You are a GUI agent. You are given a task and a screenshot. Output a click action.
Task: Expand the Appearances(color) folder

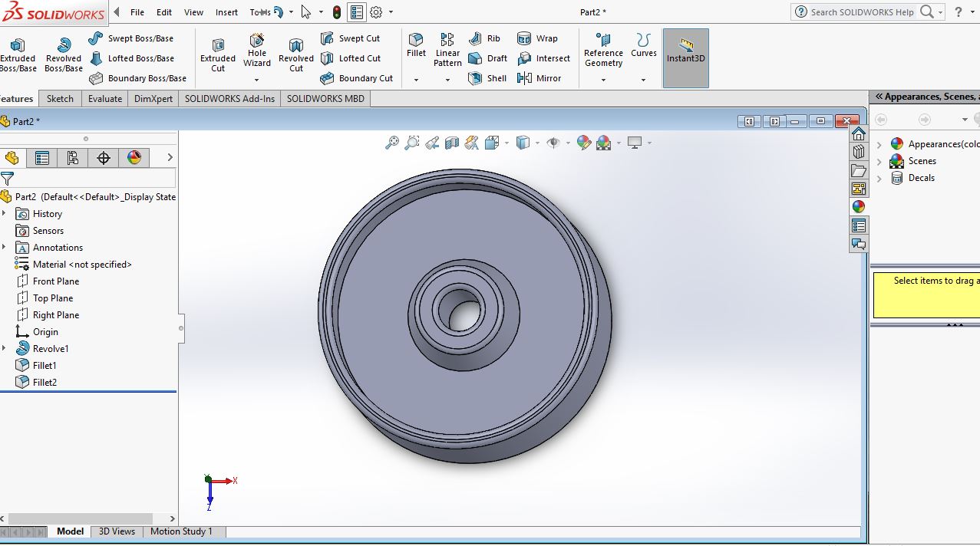point(879,144)
